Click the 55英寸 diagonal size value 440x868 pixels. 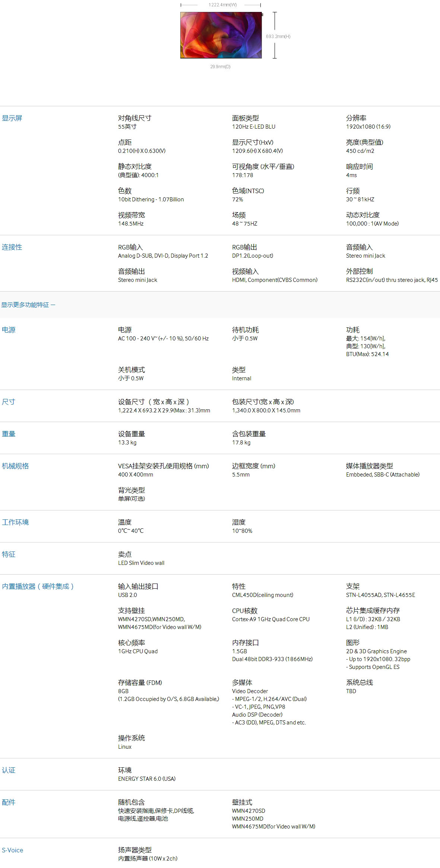point(127,127)
